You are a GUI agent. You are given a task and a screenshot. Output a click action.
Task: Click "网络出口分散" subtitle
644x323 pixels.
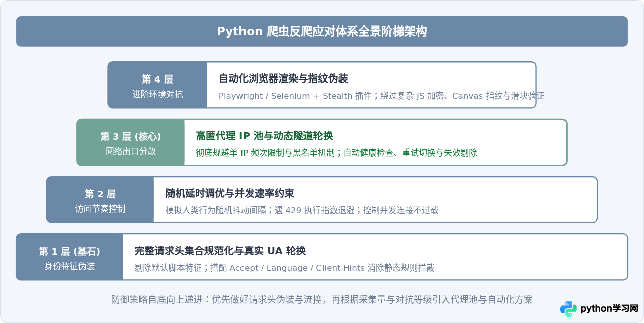tap(131, 151)
